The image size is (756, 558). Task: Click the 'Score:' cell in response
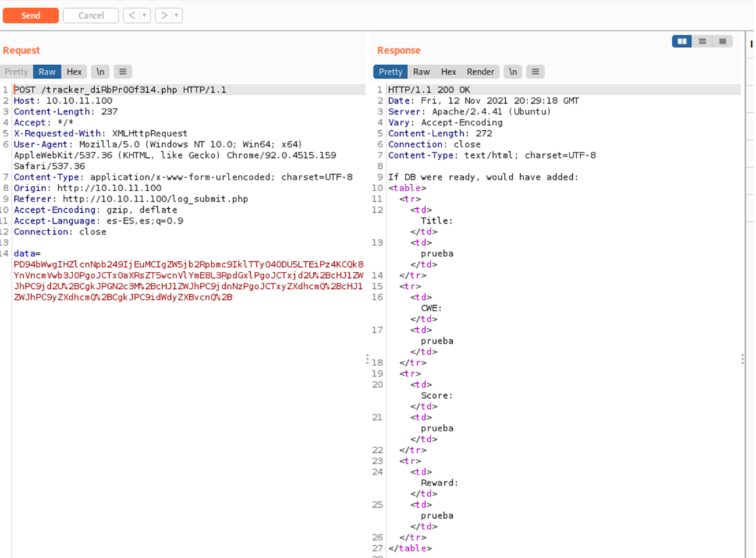click(437, 395)
